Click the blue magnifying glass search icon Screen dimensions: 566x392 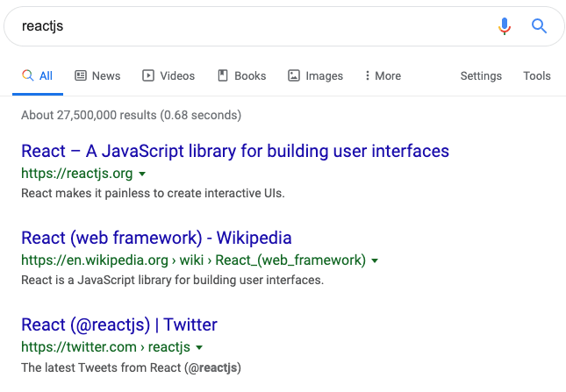click(x=539, y=26)
